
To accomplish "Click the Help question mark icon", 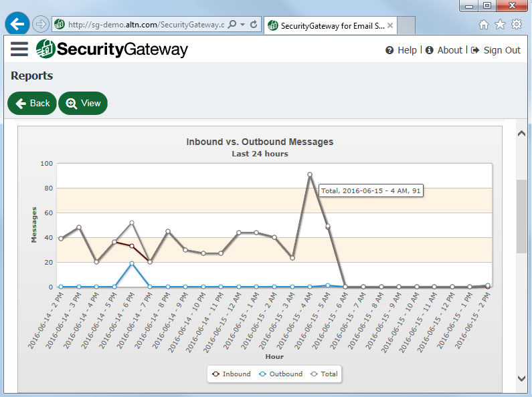I will click(389, 51).
